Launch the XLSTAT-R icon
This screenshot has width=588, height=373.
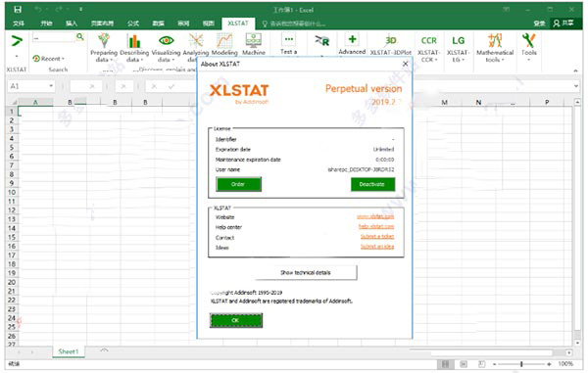coord(322,40)
